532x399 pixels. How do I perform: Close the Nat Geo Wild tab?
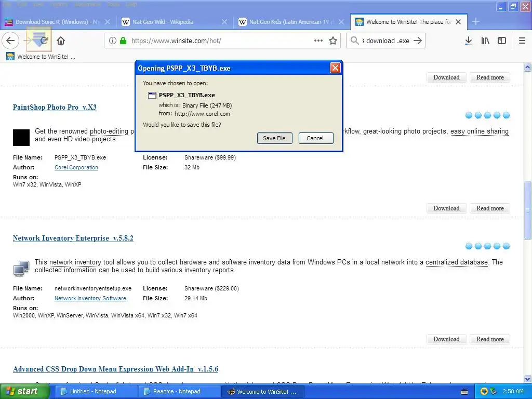click(224, 22)
